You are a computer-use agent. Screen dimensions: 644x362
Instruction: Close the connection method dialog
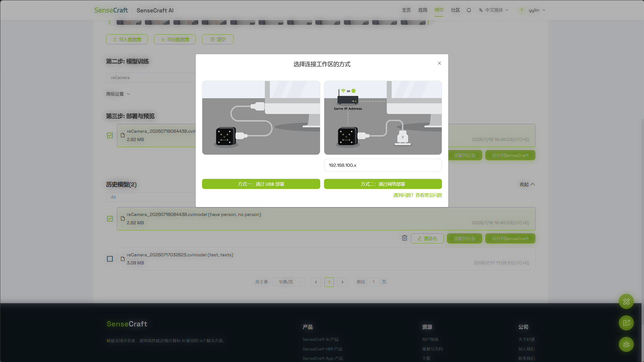coord(439,63)
